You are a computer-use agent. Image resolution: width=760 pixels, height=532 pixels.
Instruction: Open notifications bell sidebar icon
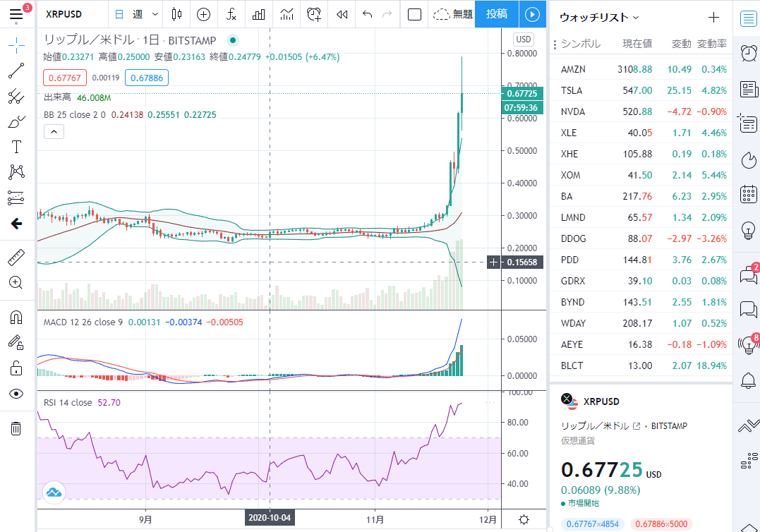749,380
